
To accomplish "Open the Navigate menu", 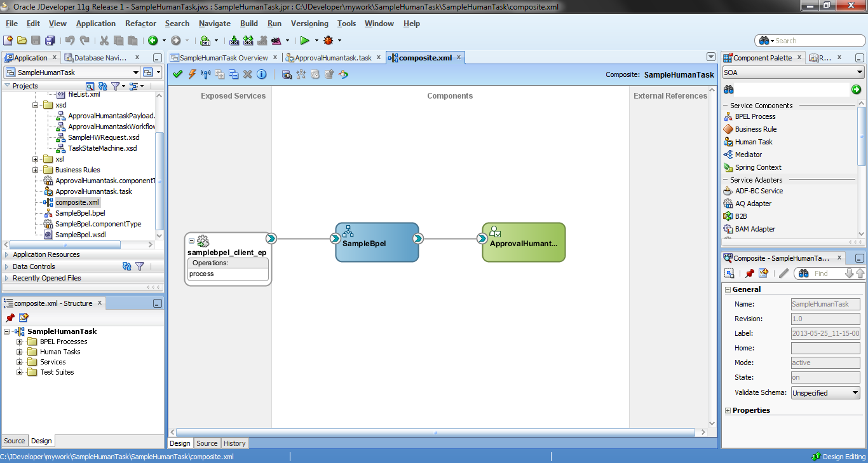I will [214, 24].
